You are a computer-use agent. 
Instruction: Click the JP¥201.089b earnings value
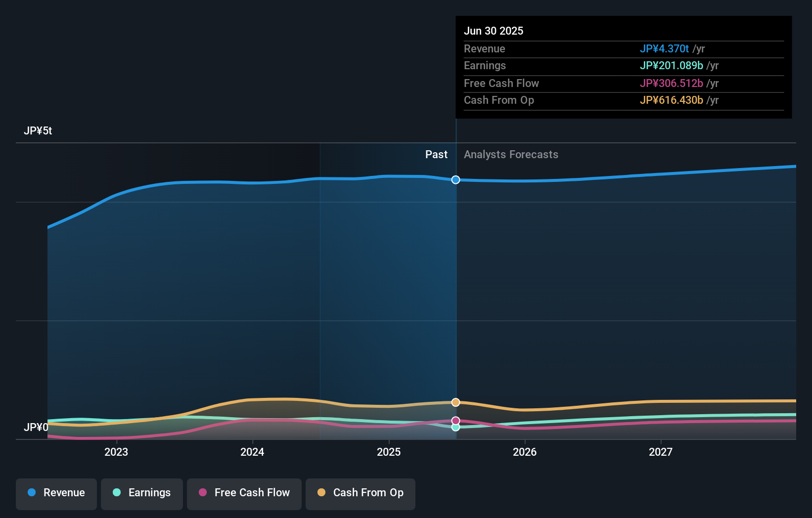point(671,66)
